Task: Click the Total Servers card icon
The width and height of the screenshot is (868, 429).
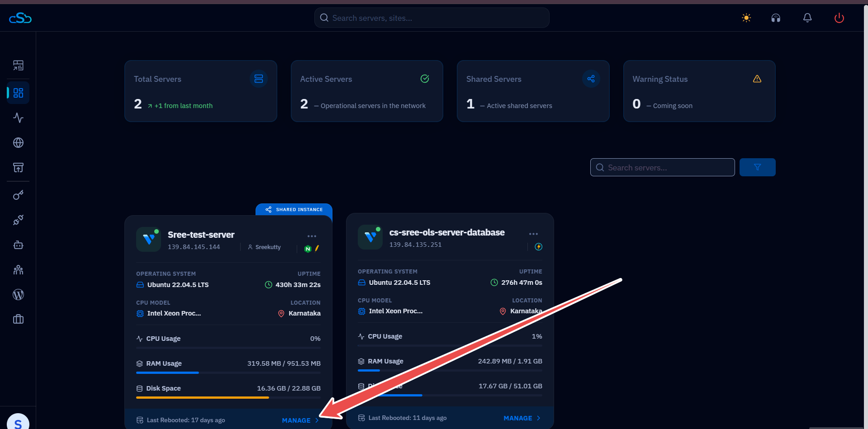Action: pyautogui.click(x=259, y=79)
